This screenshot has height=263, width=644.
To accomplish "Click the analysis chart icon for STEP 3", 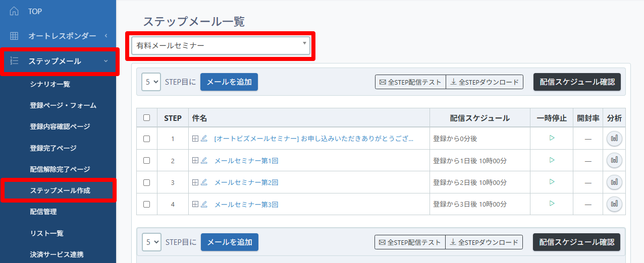I will pyautogui.click(x=614, y=182).
